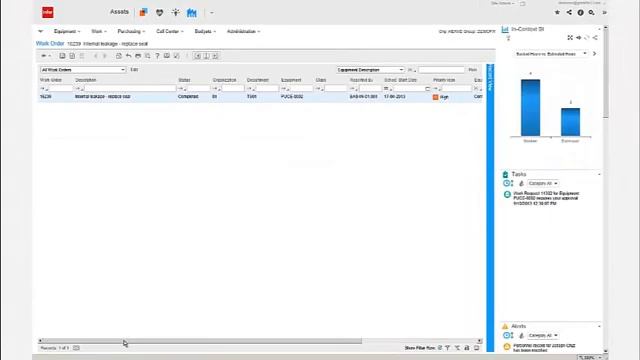Image resolution: width=640 pixels, height=360 pixels.
Task: Click the third split-view layout icon
Action: tap(216, 56)
